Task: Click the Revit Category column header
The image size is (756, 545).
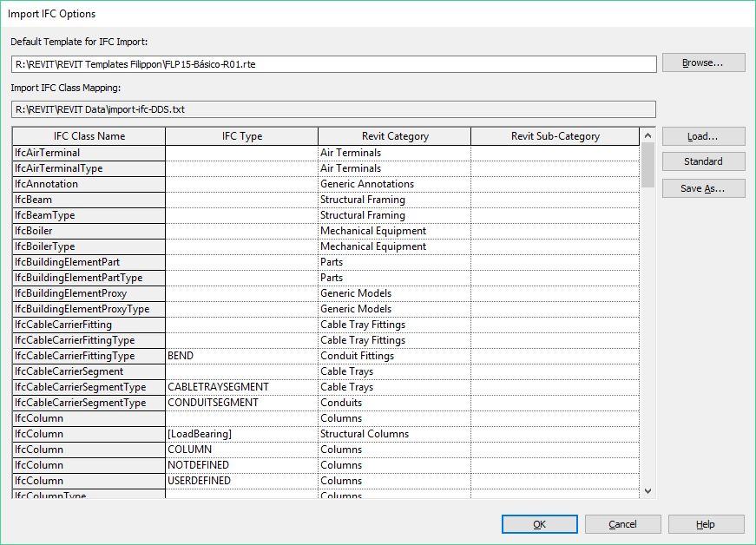Action: point(395,136)
